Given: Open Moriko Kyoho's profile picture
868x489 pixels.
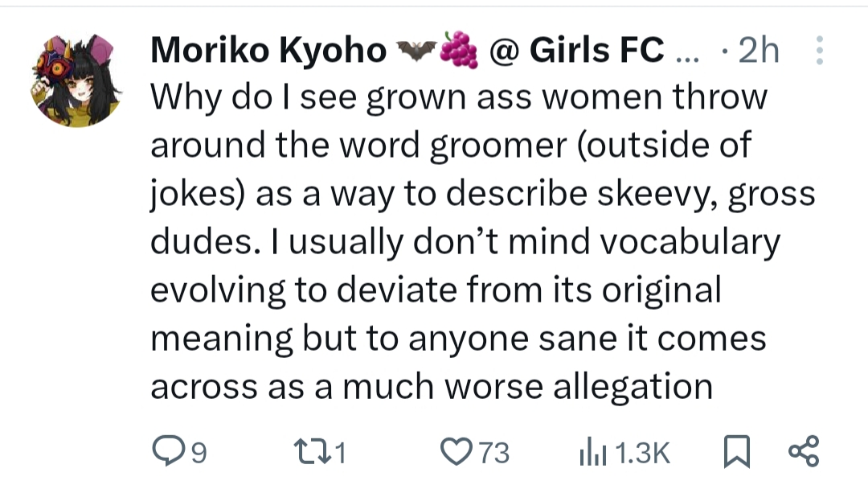Looking at the screenshot, I should (x=78, y=80).
